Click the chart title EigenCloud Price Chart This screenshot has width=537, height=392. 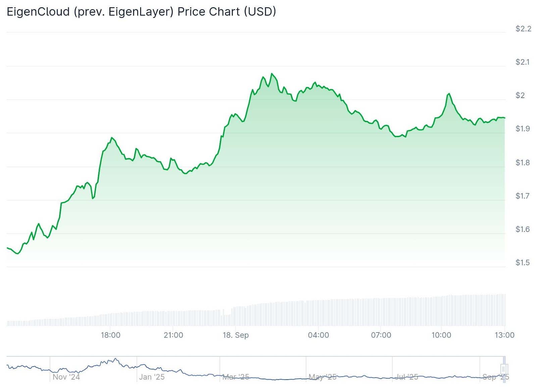tap(141, 12)
